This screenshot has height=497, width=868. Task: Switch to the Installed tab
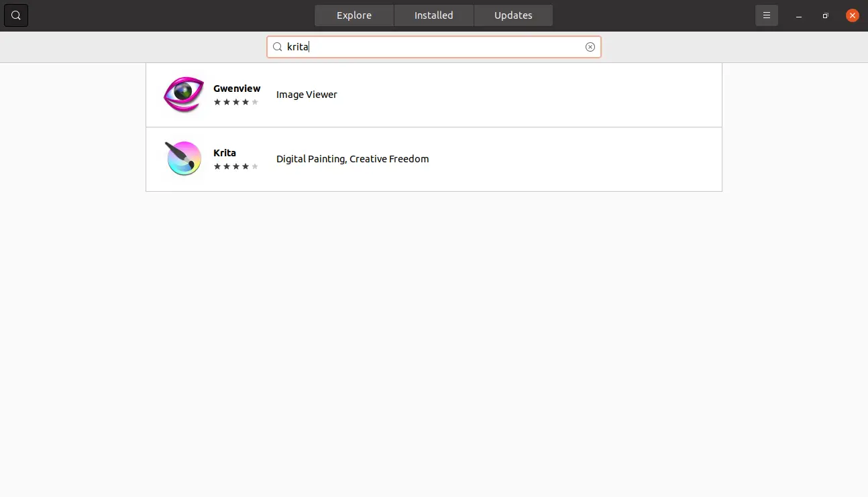point(434,15)
